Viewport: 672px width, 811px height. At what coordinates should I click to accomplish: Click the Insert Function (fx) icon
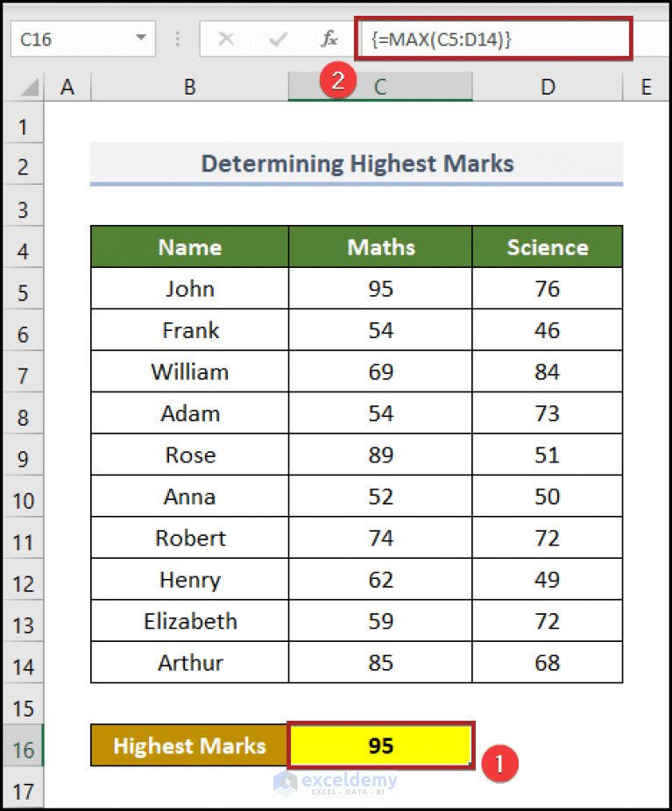pos(329,39)
